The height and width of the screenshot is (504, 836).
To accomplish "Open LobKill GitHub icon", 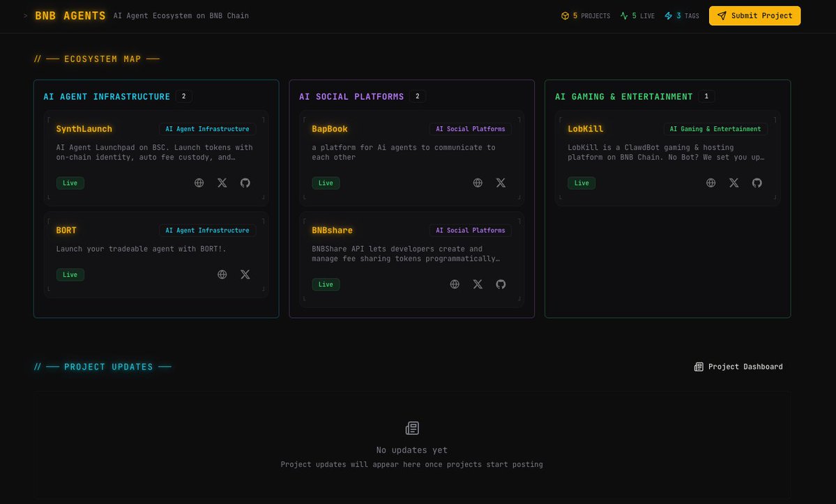I will click(757, 183).
